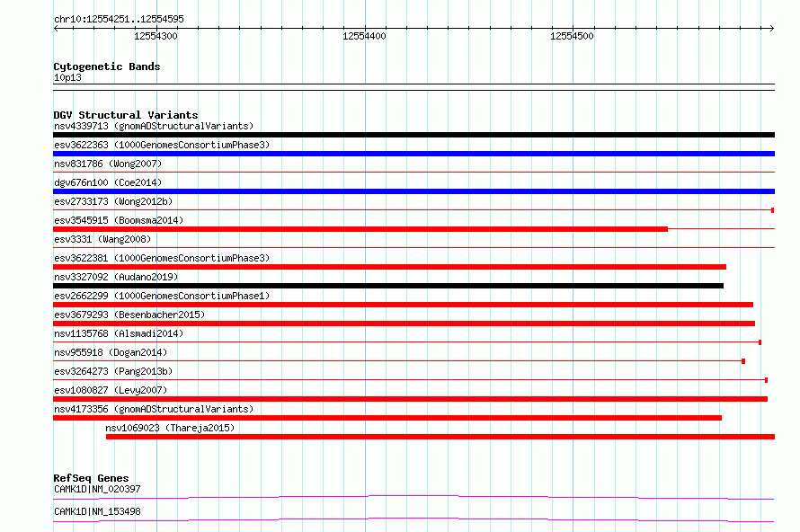Image resolution: width=800 pixels, height=532 pixels.
Task: Open variant nsv831786 (Wong2007) label
Action: click(x=108, y=164)
